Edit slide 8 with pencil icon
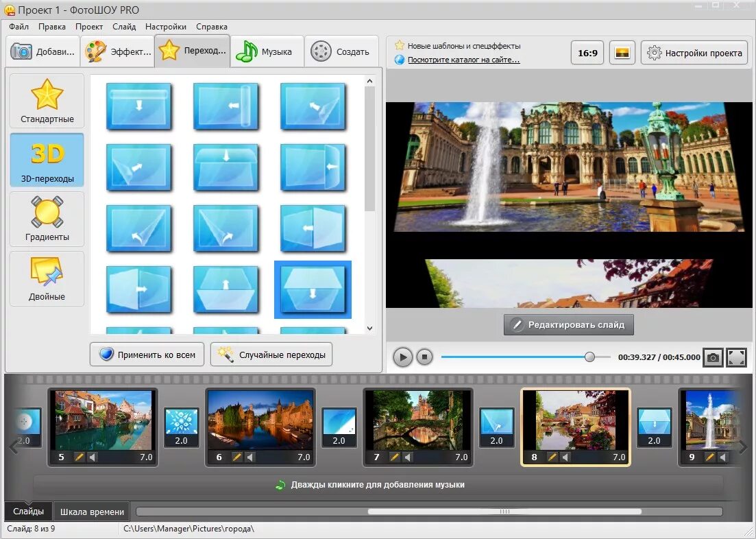This screenshot has height=539, width=756. pyautogui.click(x=552, y=457)
